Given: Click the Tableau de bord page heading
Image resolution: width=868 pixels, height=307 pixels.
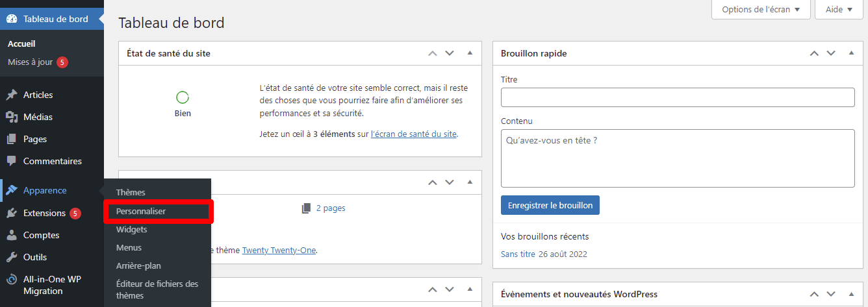Looking at the screenshot, I should [172, 23].
